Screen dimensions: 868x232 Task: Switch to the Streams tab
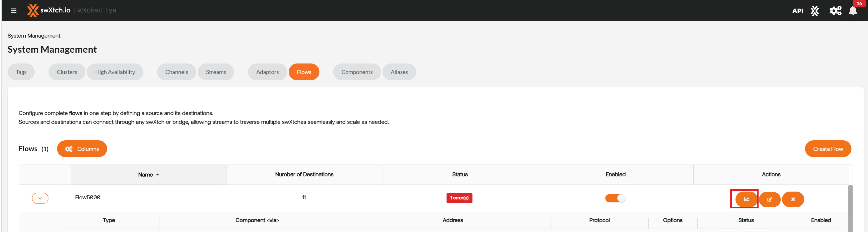click(x=216, y=72)
